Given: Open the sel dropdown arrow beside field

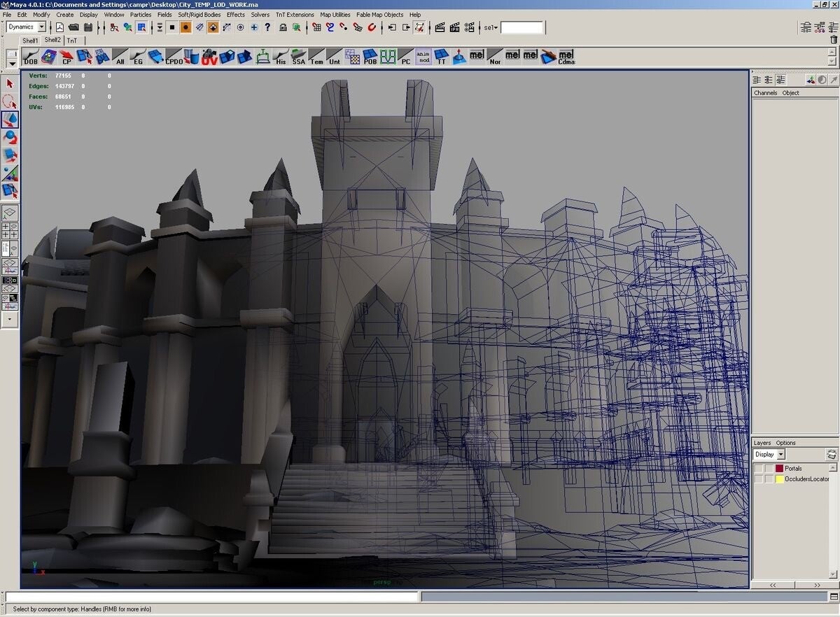Looking at the screenshot, I should click(496, 28).
